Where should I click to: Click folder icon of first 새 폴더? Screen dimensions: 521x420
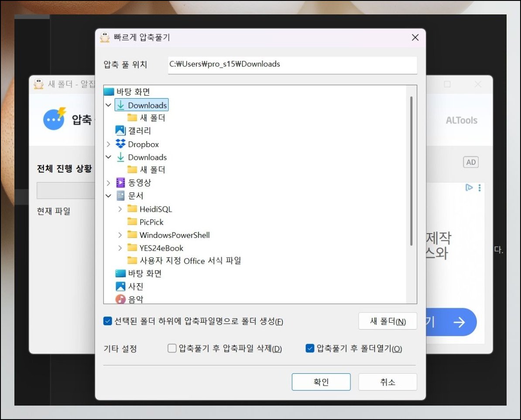pos(132,118)
